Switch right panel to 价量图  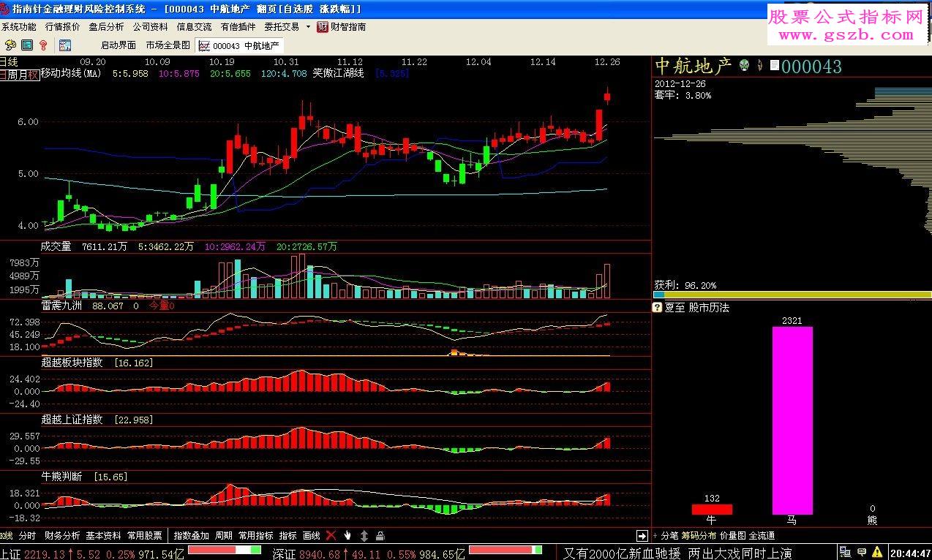click(x=733, y=536)
